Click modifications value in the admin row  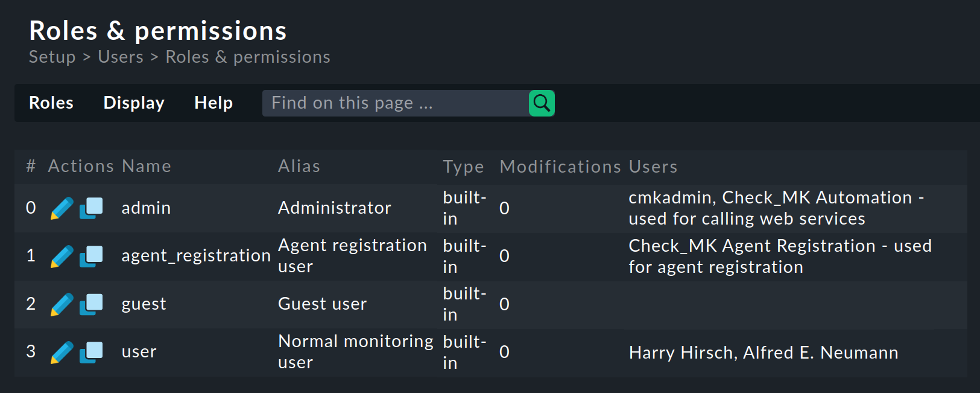click(x=504, y=208)
